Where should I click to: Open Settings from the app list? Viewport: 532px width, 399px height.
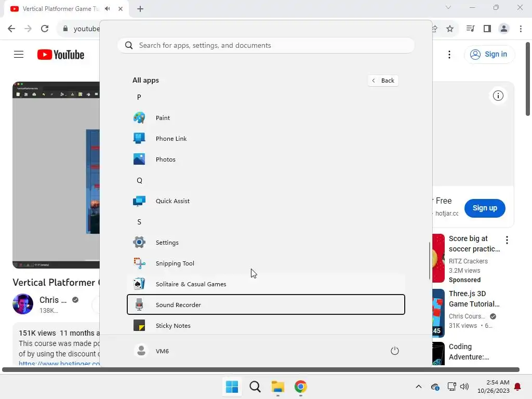click(x=265, y=242)
